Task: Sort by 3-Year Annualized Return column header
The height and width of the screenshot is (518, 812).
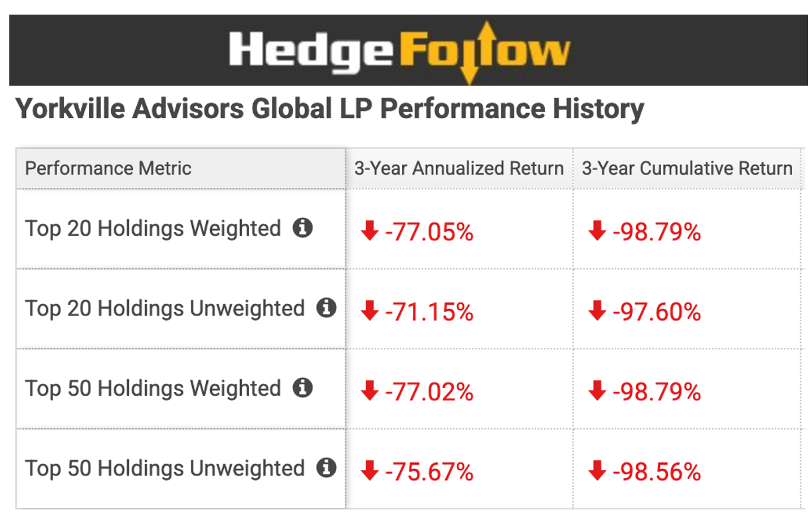Action: (x=458, y=169)
